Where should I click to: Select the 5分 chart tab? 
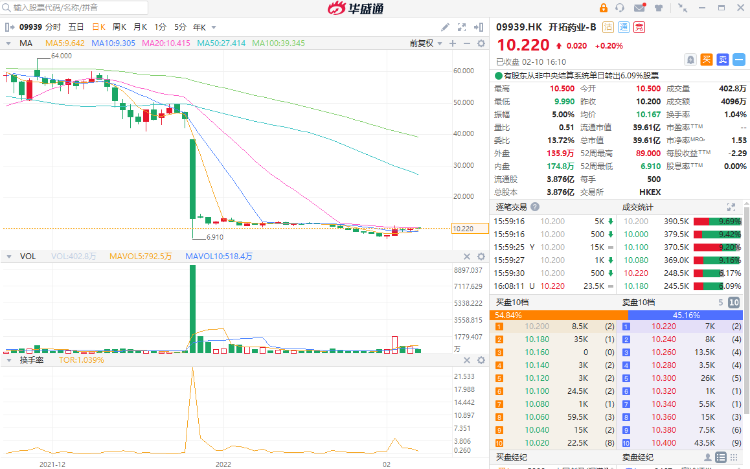pos(180,27)
